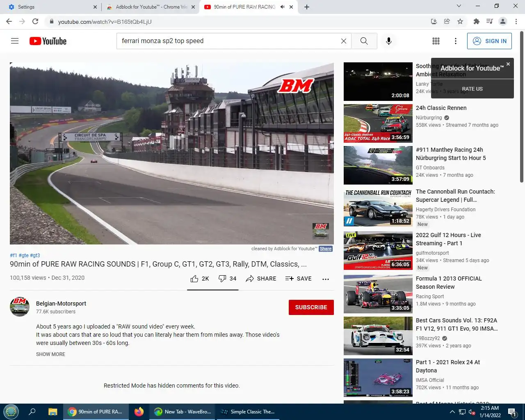The image size is (525, 420).
Task: Open Best Cars Sounds Vol. 13 video
Action: coord(457,324)
